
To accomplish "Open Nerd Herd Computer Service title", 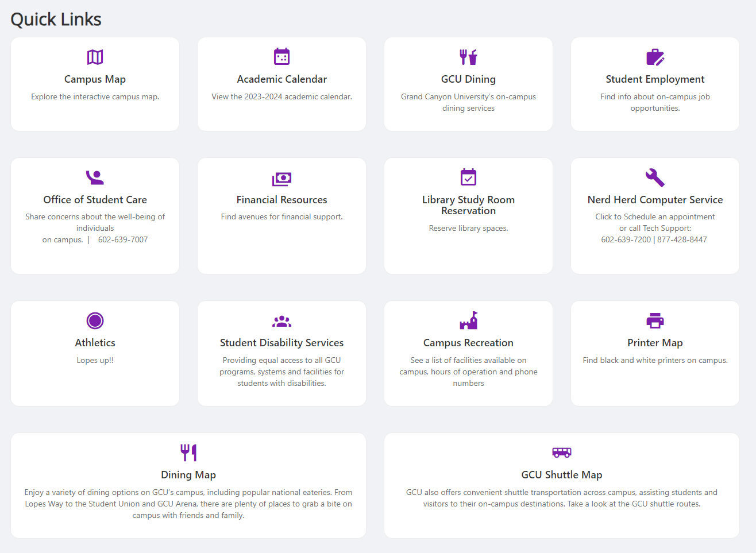I will pos(655,200).
